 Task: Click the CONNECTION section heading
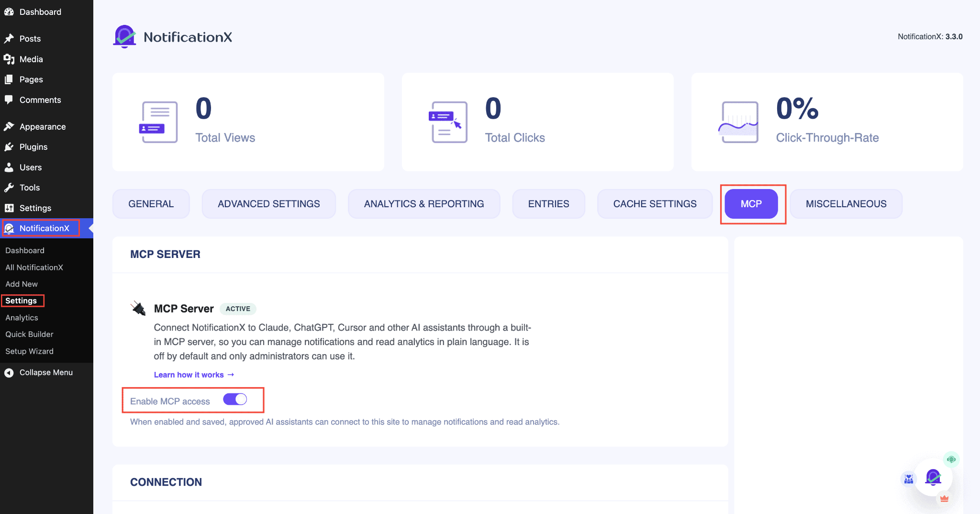(166, 482)
